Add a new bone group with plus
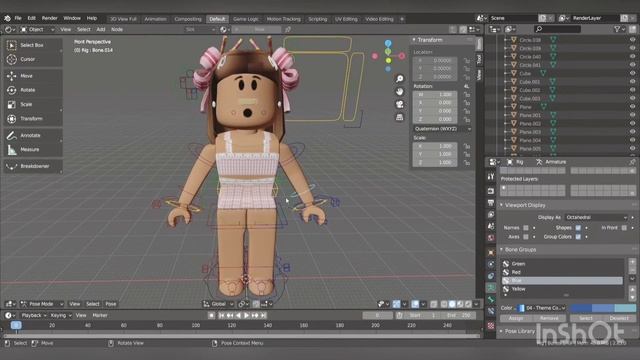The height and width of the screenshot is (360, 640). click(x=632, y=262)
